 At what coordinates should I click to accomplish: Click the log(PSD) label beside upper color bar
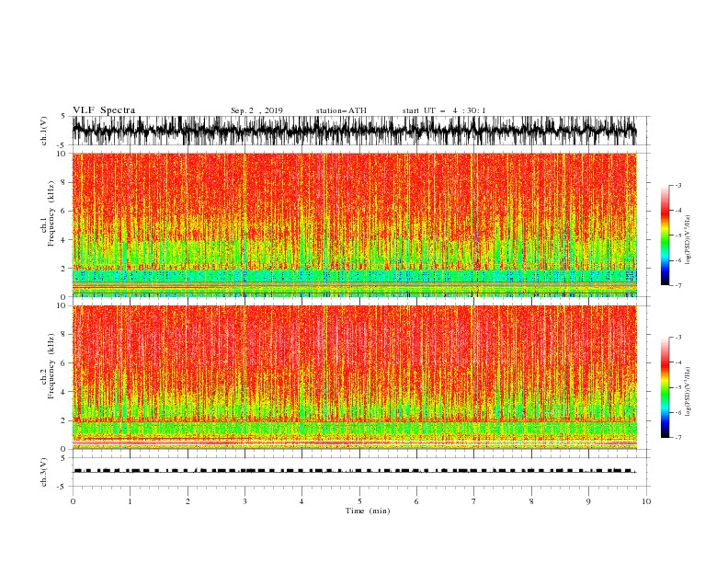pyautogui.click(x=688, y=240)
